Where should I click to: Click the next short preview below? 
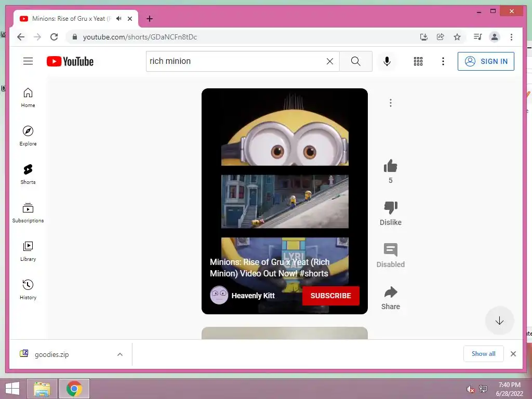285,333
